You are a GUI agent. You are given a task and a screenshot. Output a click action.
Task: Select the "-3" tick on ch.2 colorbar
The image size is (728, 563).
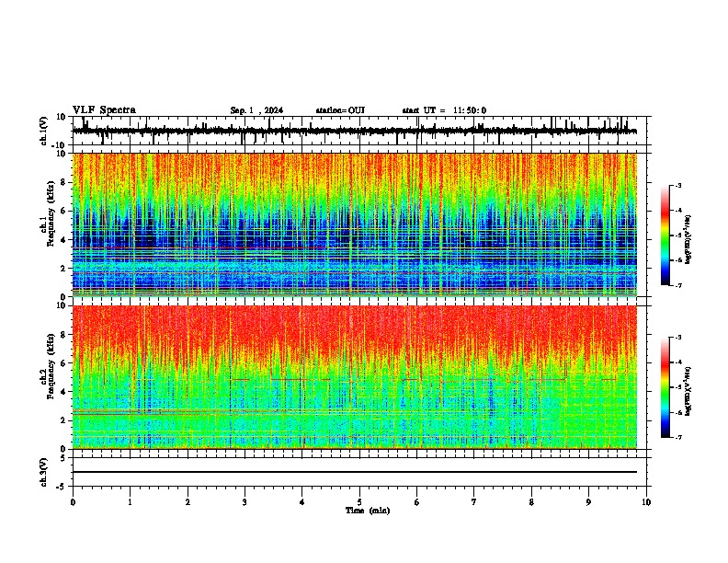[x=677, y=338]
